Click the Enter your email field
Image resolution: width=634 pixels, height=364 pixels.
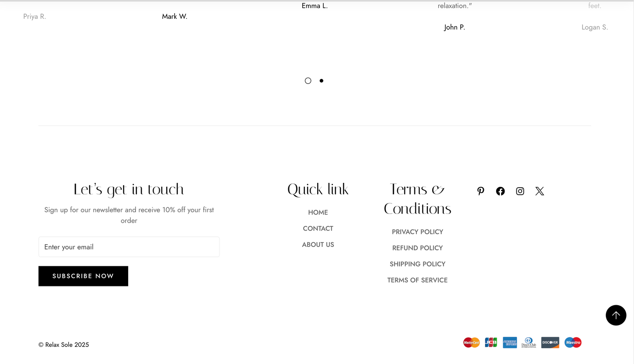pos(129,247)
